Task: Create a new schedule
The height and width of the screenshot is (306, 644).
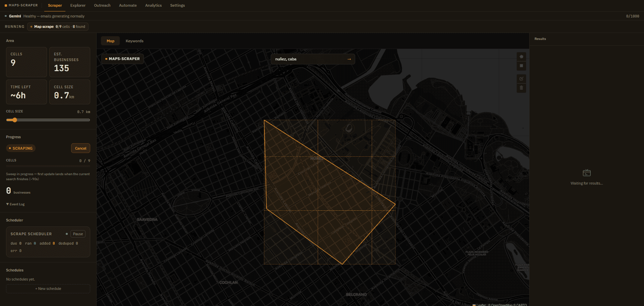Action: pyautogui.click(x=48, y=289)
